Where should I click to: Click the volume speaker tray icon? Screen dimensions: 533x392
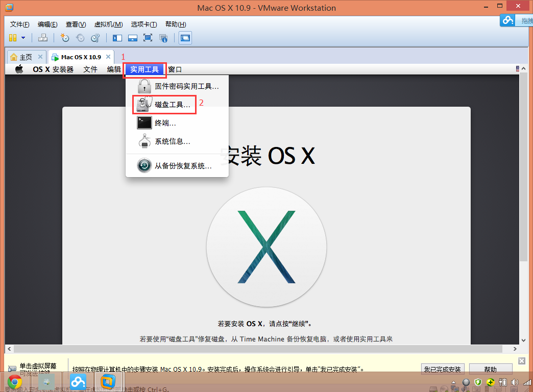coord(514,382)
